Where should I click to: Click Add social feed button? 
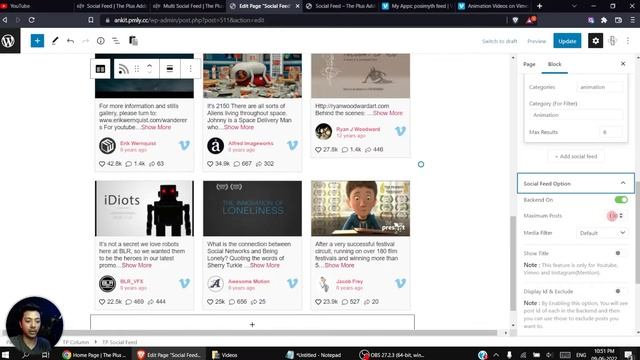click(x=576, y=156)
